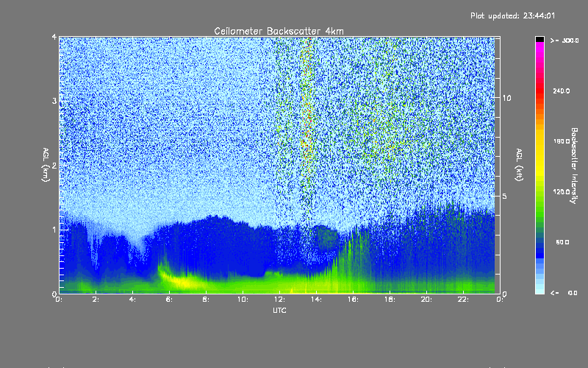This screenshot has width=588, height=368.
Task: Click the '5' label on the kft axis
Action: [x=505, y=197]
